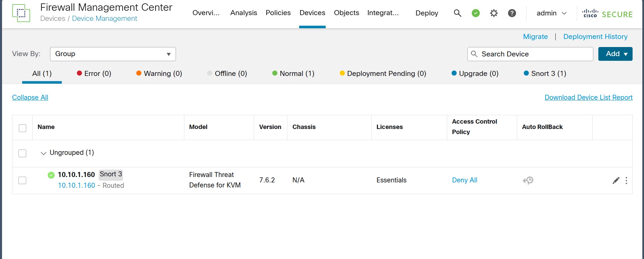The image size is (644, 259).
Task: Click the pencil edit icon for the device
Action: pyautogui.click(x=615, y=180)
